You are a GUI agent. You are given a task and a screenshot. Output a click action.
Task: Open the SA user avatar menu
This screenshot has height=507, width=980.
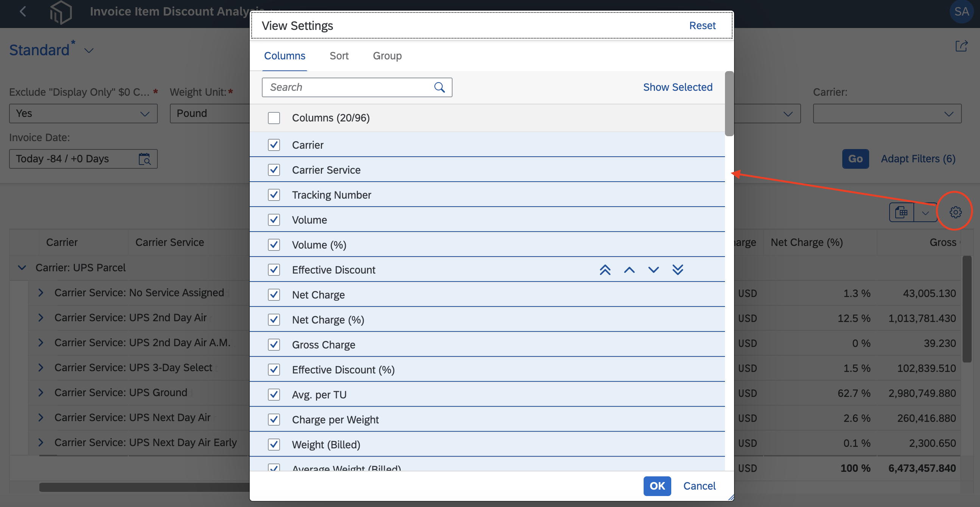(x=961, y=12)
